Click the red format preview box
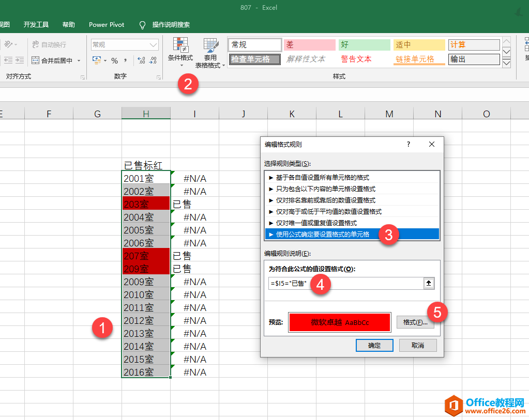 [340, 322]
